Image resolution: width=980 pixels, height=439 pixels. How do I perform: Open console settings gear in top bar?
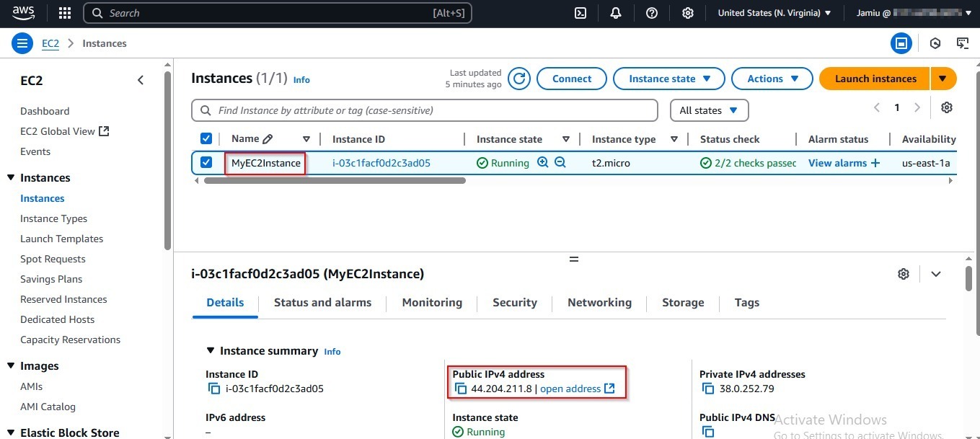pos(688,13)
